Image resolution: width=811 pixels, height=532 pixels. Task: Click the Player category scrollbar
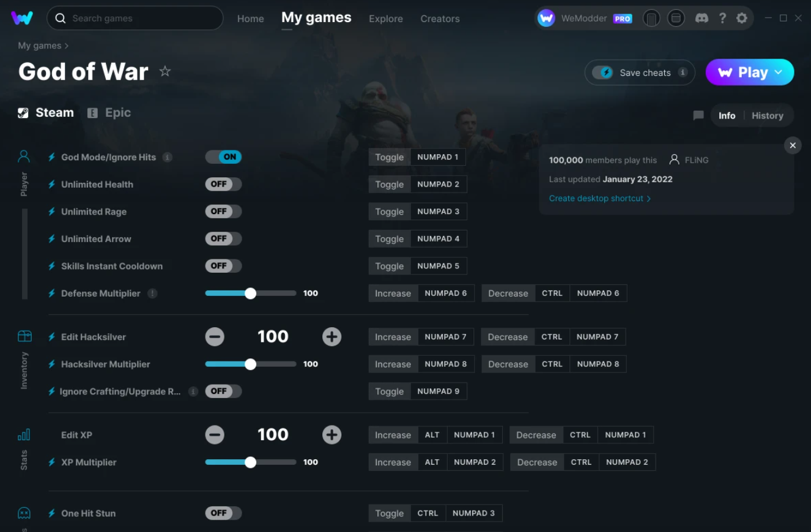(x=25, y=254)
